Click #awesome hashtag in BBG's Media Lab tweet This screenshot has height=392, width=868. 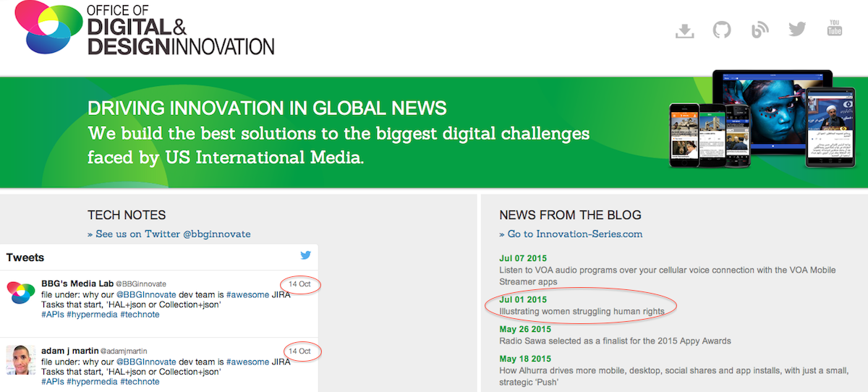point(247,294)
